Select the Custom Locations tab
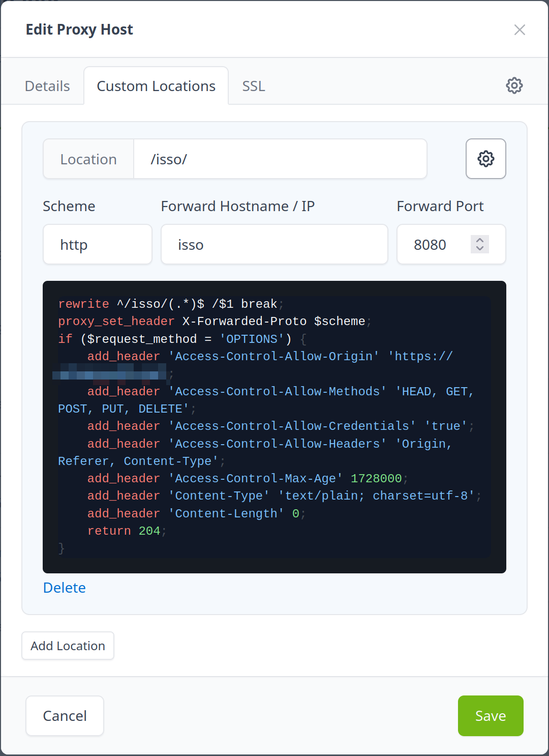This screenshot has height=756, width=549. click(x=156, y=86)
